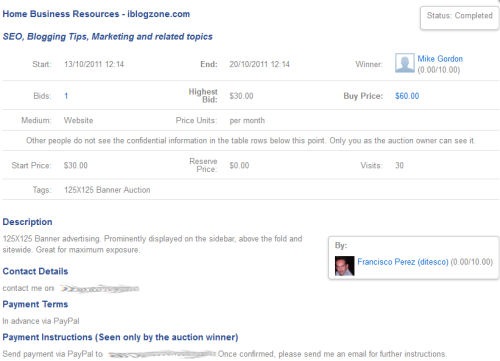Click the Status: Completed box
Image resolution: width=500 pixels, height=361 pixels.
(459, 18)
